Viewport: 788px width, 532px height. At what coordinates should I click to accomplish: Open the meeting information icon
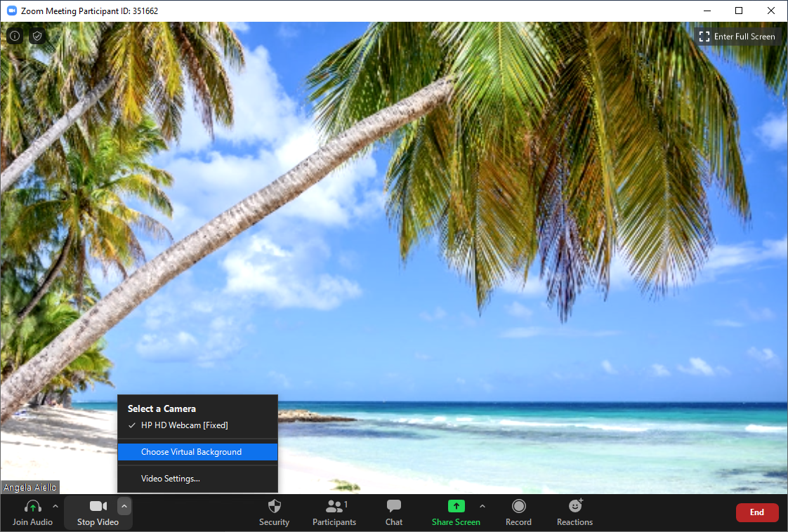pyautogui.click(x=15, y=36)
